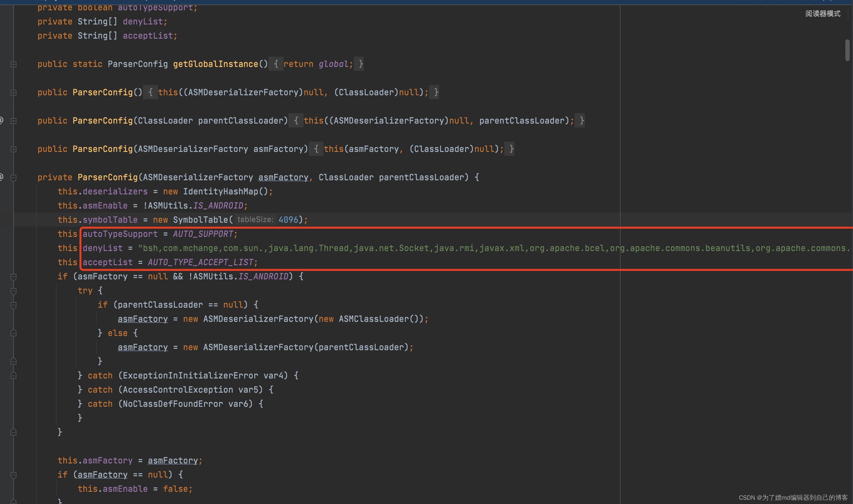Collapse the try block fold marker
853x504 pixels.
14,291
